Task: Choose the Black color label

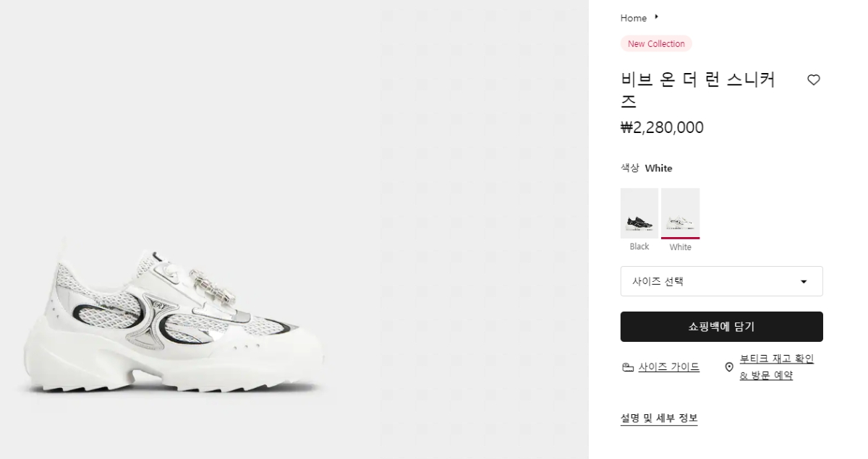Action: tap(639, 246)
